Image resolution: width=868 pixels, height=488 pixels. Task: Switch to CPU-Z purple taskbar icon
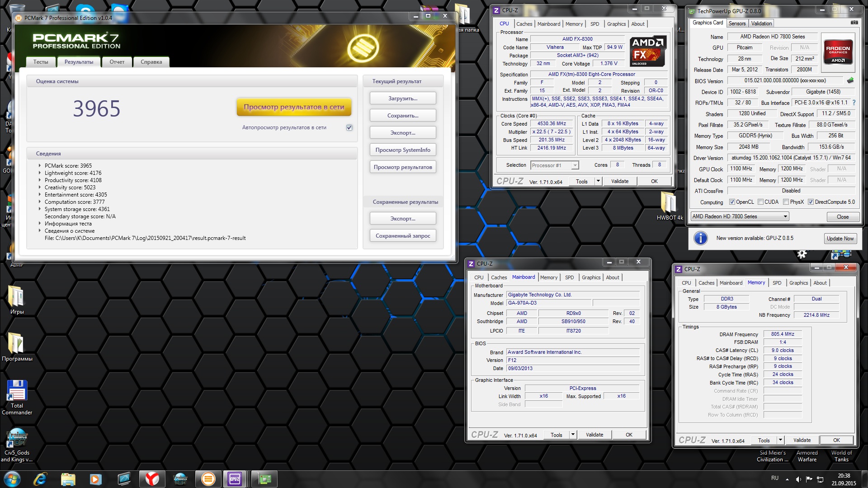(235, 479)
